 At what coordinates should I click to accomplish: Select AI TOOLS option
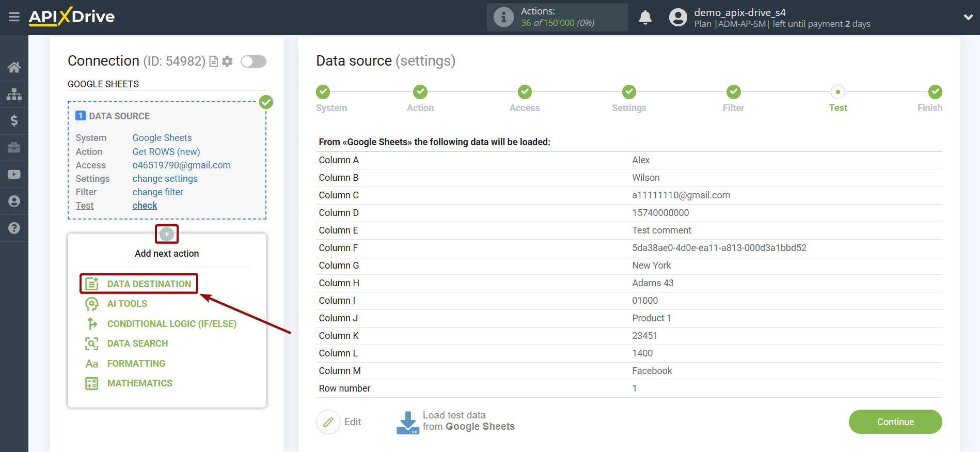(127, 304)
